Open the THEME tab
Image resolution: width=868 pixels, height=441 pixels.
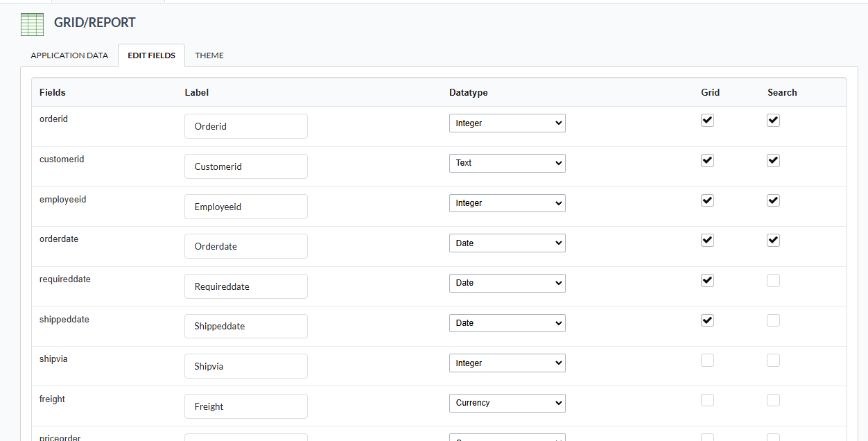click(209, 55)
